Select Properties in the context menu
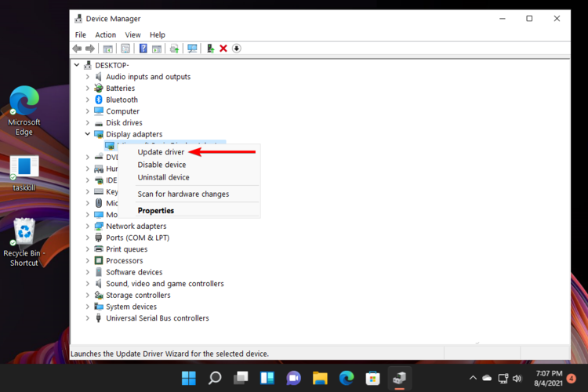588x392 pixels. [x=155, y=210]
